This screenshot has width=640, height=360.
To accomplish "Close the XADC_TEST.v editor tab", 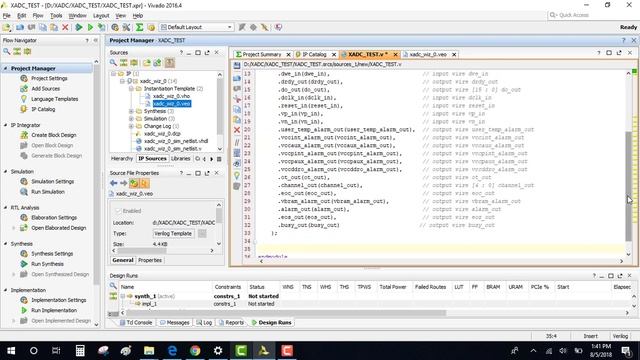I will (395, 54).
